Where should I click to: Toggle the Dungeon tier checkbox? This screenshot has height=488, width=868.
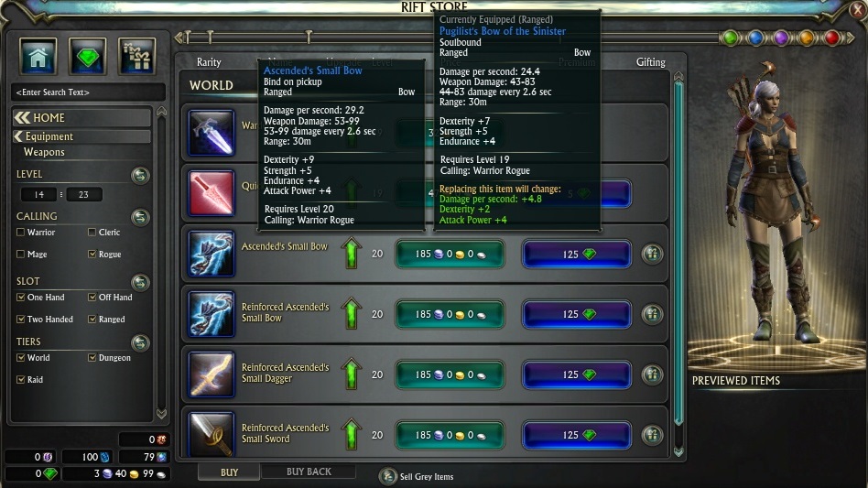tap(92, 357)
